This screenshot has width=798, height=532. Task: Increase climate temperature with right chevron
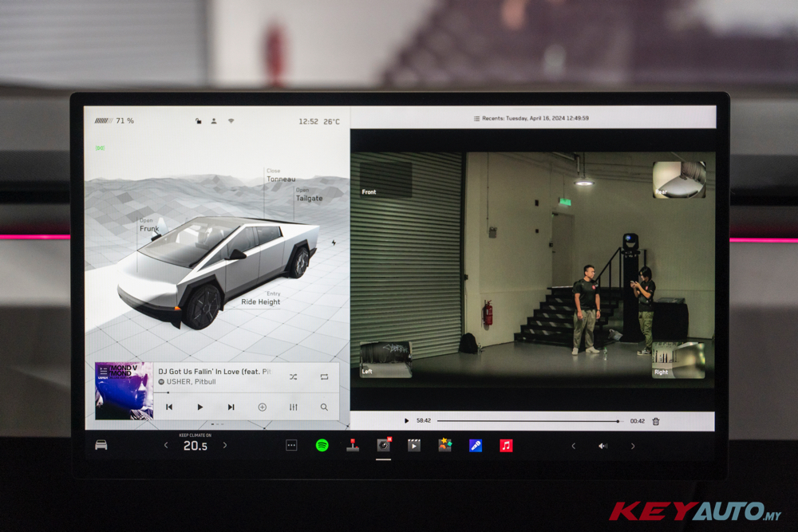(225, 445)
